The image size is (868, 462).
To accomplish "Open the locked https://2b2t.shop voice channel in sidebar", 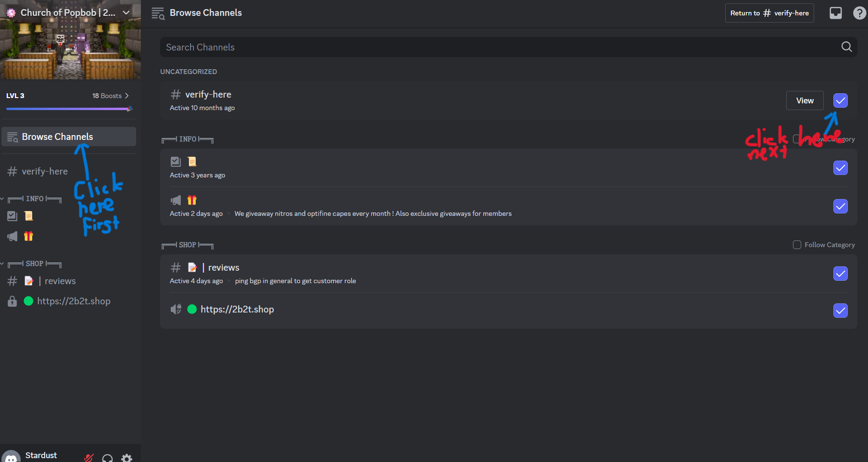I will point(73,301).
